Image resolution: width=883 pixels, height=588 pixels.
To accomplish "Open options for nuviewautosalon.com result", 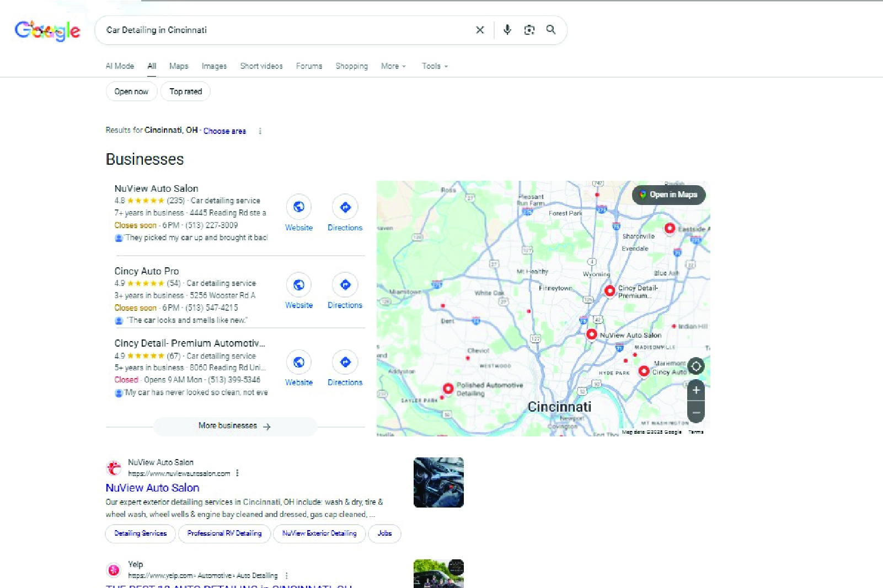I will tap(238, 473).
